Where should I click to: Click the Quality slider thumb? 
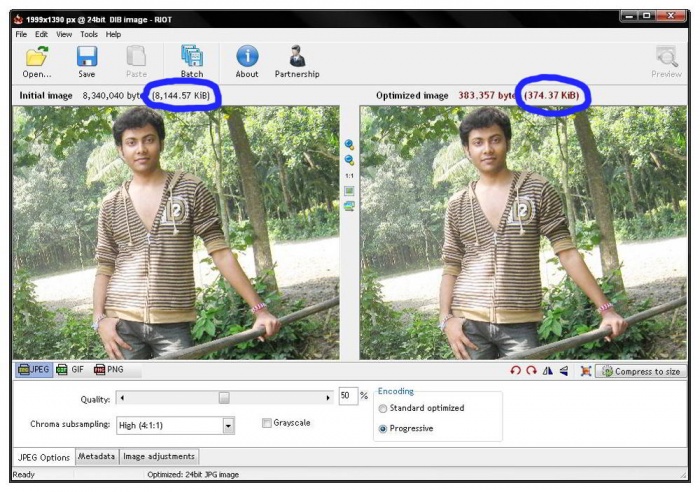224,397
